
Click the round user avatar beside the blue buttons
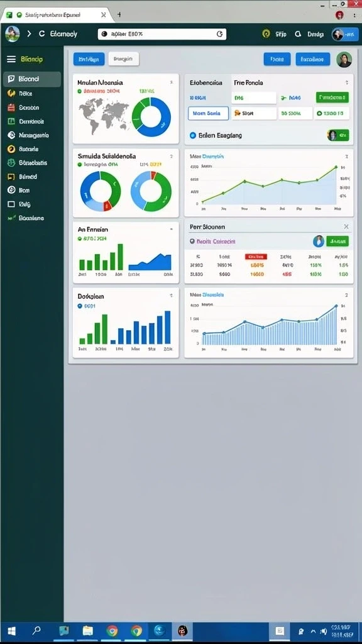click(x=344, y=60)
